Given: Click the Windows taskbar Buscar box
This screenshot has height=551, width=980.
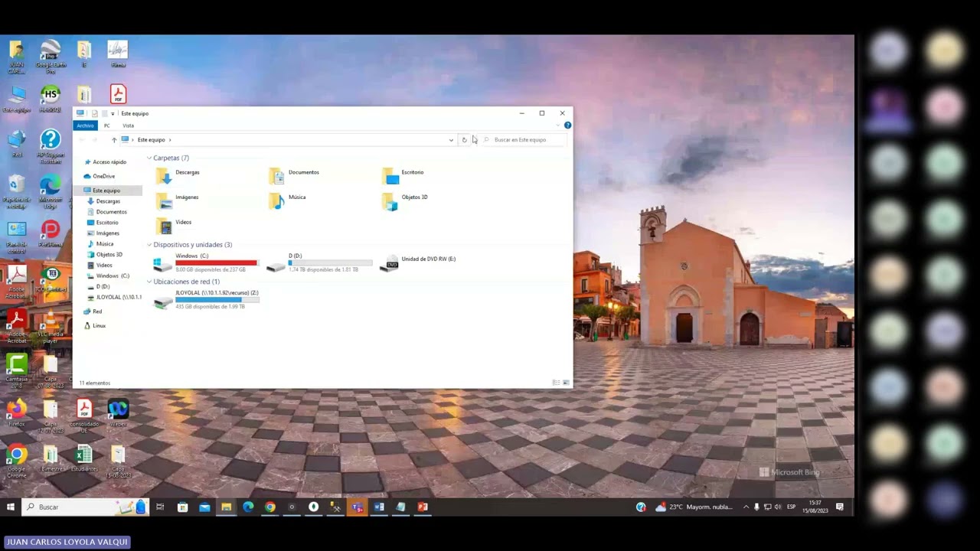Looking at the screenshot, I should [x=84, y=507].
